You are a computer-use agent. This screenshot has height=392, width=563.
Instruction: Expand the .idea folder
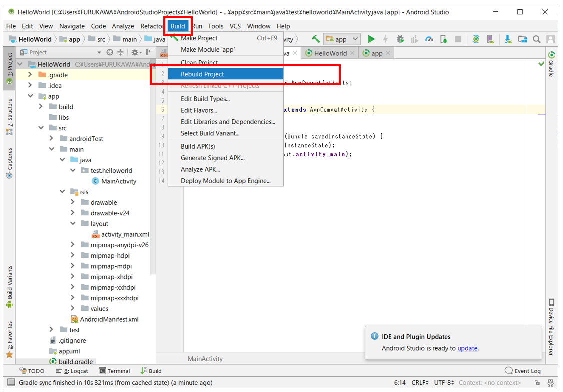point(30,85)
